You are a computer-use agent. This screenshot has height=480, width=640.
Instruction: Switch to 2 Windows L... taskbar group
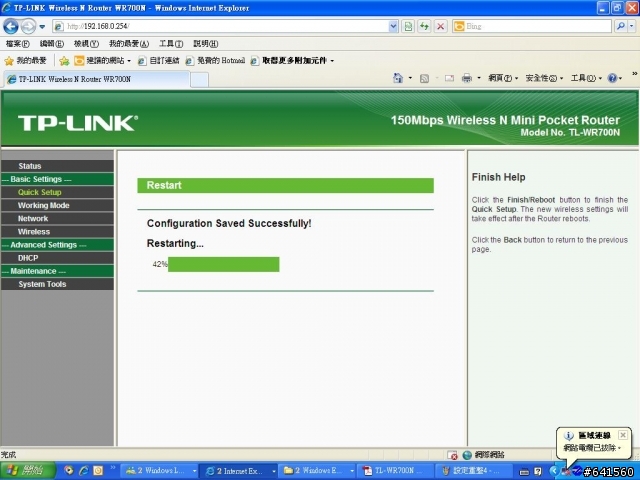tap(161, 471)
